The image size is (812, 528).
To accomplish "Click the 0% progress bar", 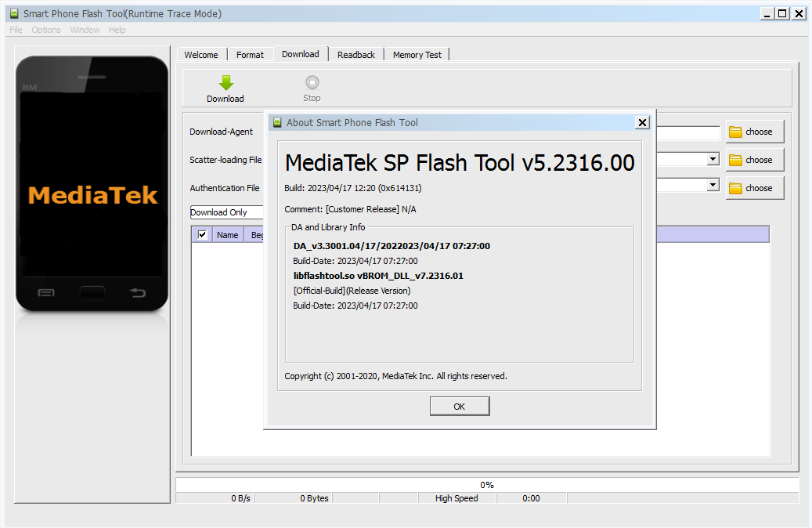I will 487,484.
